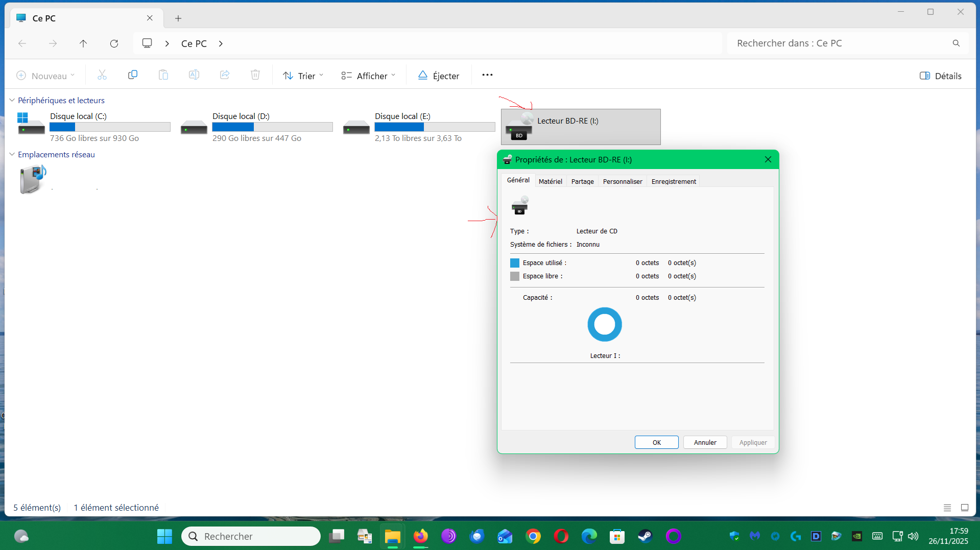The width and height of the screenshot is (980, 550).
Task: Click the Rename icon in toolbar
Action: (x=194, y=75)
